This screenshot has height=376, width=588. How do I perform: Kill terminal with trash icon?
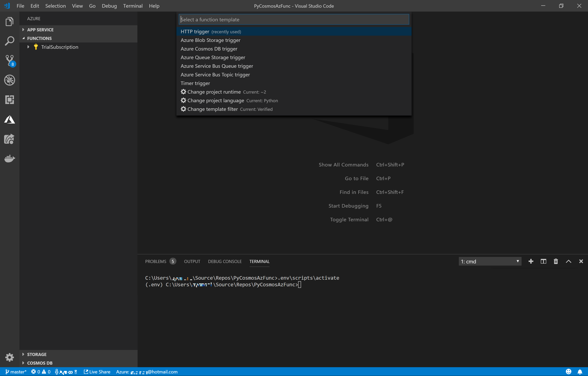tap(556, 261)
